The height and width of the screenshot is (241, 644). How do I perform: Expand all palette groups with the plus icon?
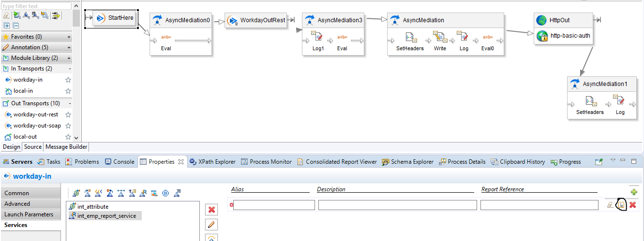click(x=6, y=25)
